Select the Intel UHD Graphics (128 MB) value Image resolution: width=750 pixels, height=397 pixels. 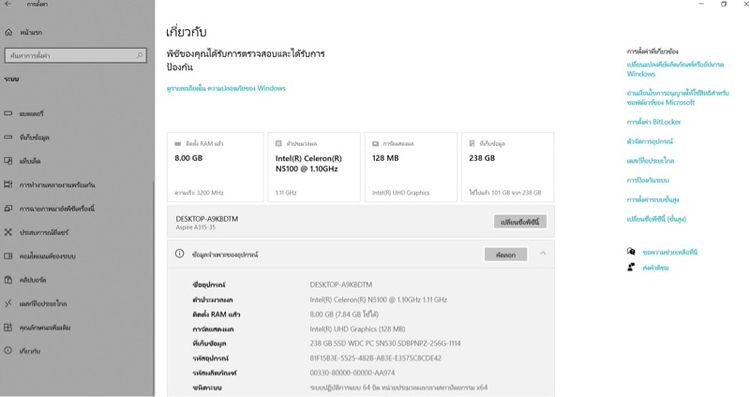coord(357,329)
